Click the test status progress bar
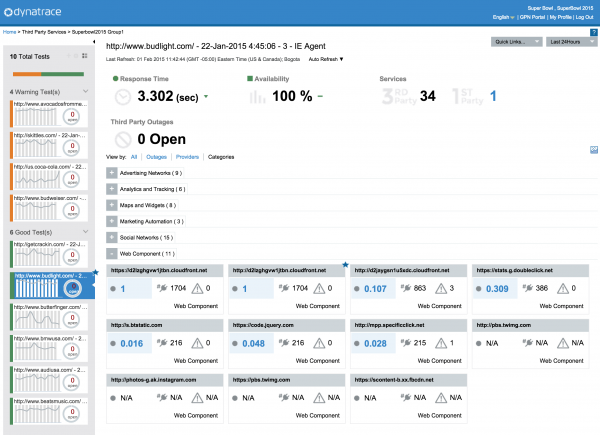600x435 pixels. click(48, 74)
